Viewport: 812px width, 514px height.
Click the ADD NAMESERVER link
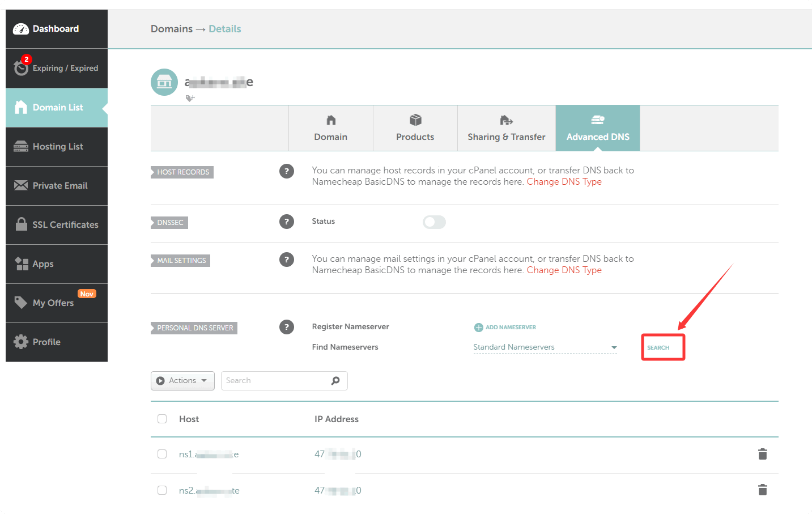click(511, 328)
